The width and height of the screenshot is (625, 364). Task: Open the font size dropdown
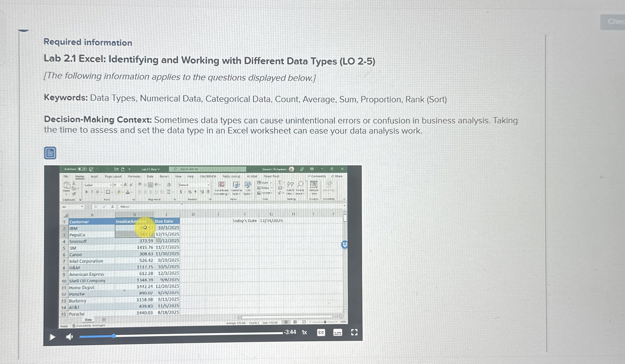tap(121, 185)
